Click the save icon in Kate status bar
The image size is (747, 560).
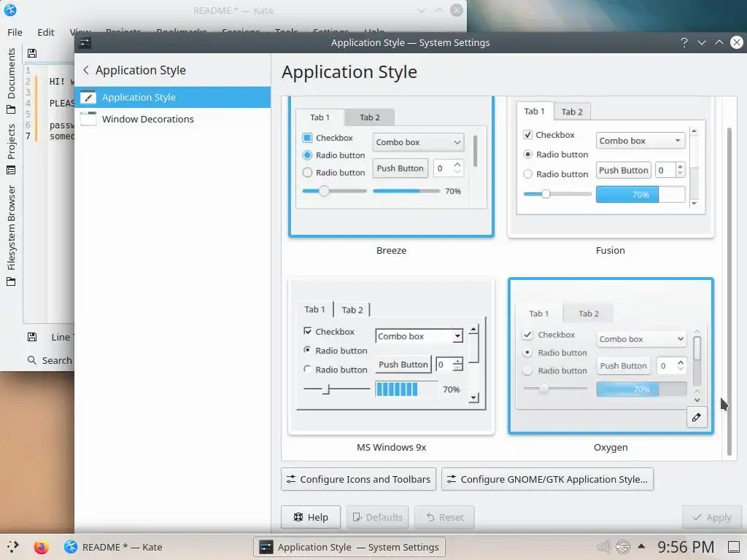tap(32, 337)
